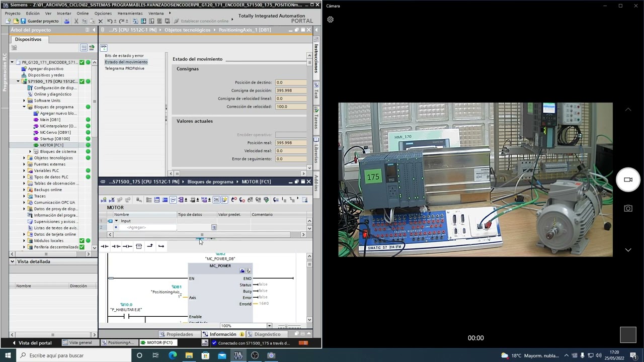The image size is (644, 362).
Task: Select Main [OB1] block in tree
Action: pyautogui.click(x=50, y=120)
